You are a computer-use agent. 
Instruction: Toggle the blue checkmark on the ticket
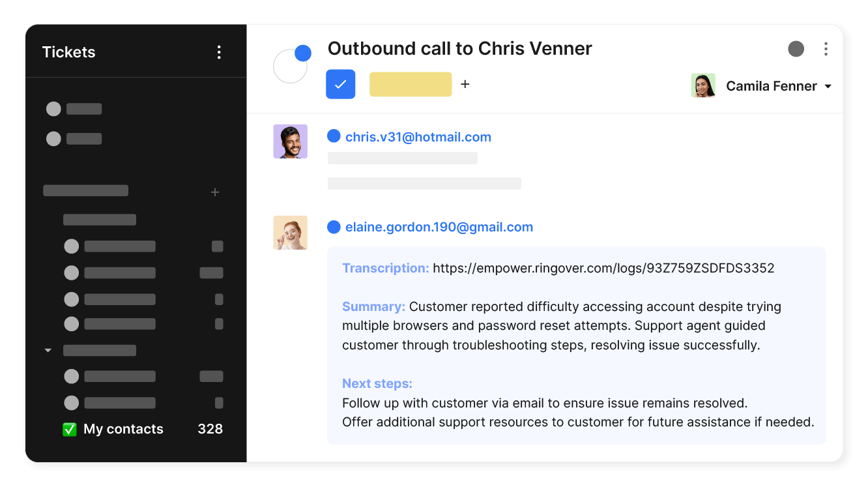[340, 84]
